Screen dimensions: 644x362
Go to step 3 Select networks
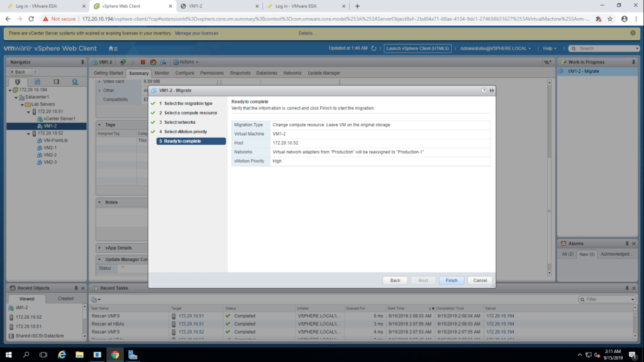179,122
